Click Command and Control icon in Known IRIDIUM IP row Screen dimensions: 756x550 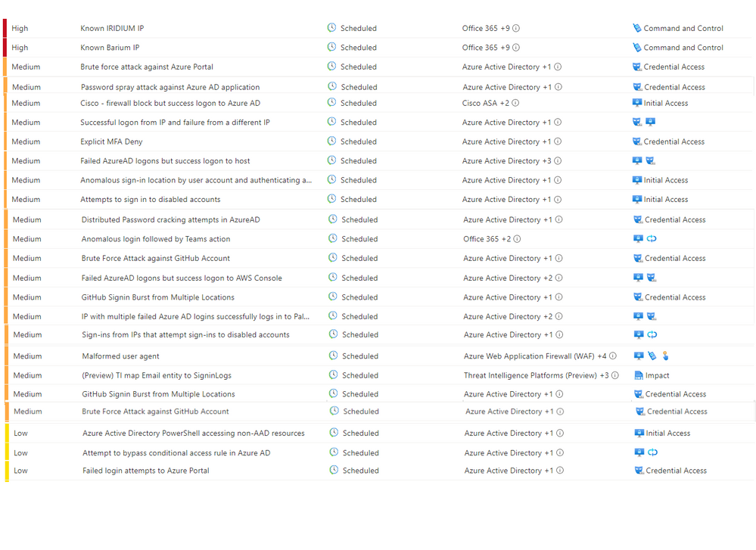[637, 28]
